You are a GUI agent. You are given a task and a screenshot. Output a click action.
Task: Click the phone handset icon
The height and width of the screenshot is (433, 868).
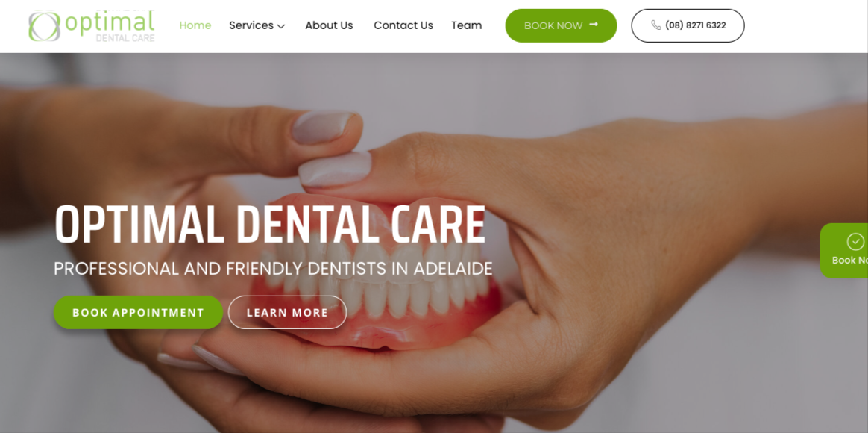pos(656,25)
